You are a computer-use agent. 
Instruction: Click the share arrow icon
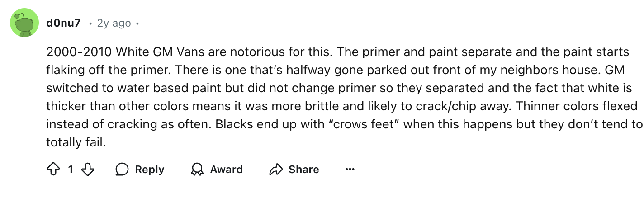[x=275, y=170]
